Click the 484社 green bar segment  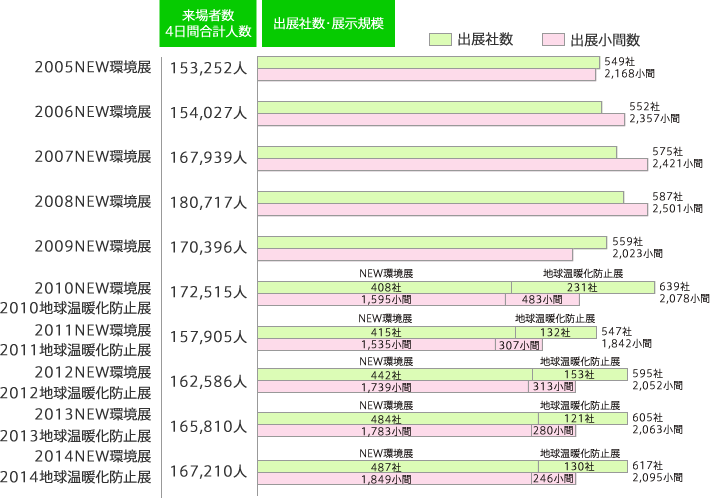(398, 418)
